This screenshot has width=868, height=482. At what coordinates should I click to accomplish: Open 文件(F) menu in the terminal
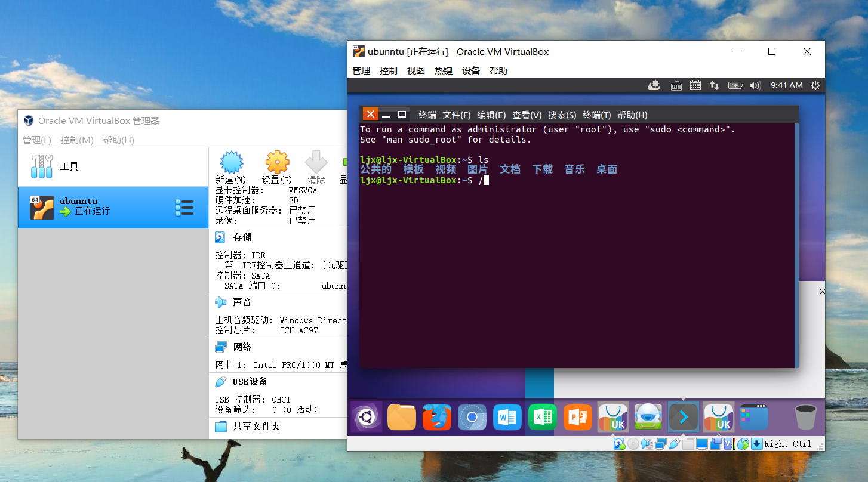click(457, 115)
